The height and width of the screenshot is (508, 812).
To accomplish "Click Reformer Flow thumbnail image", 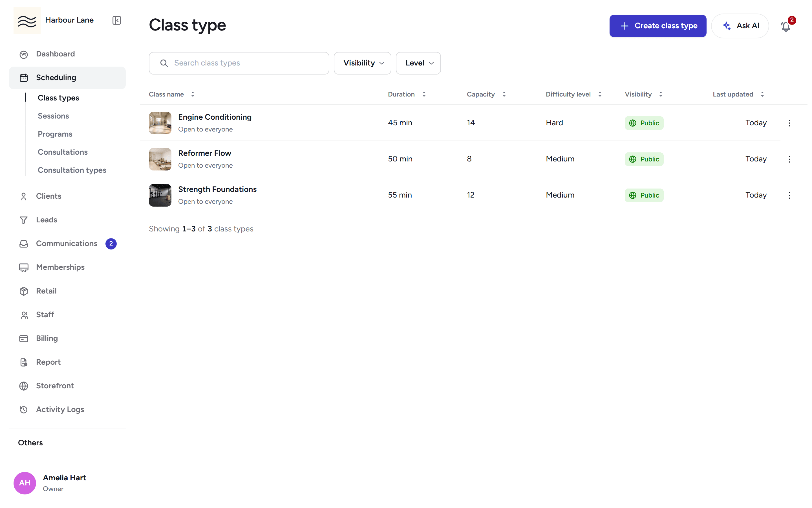I will (x=160, y=159).
